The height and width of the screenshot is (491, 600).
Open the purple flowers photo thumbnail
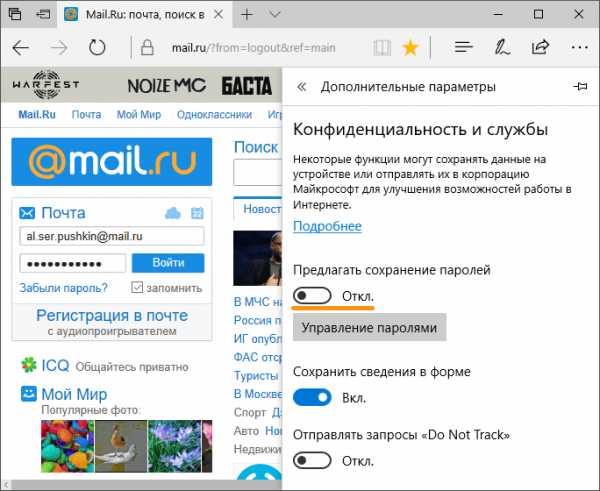174,446
